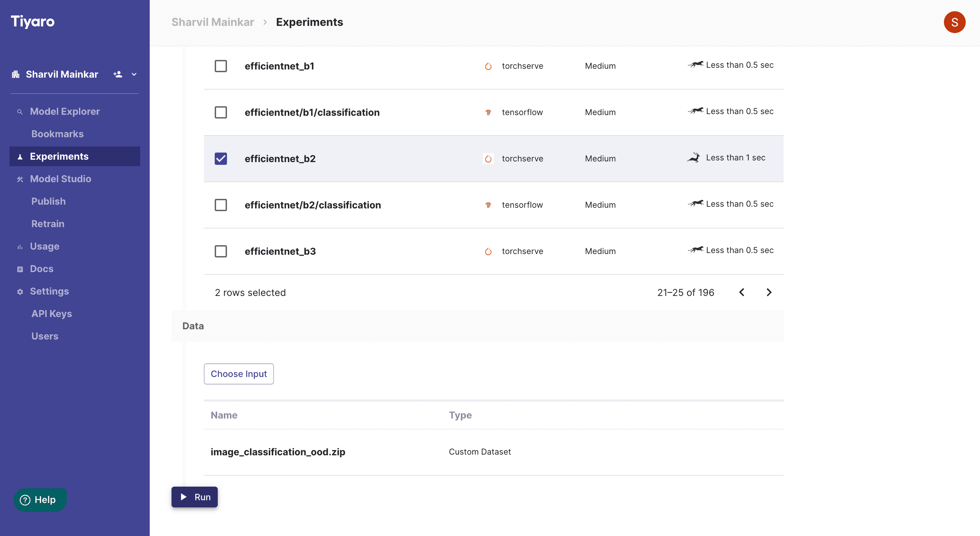980x536 pixels.
Task: Click the tensorflow icon for efficientnet/b1/classification
Action: pos(488,112)
